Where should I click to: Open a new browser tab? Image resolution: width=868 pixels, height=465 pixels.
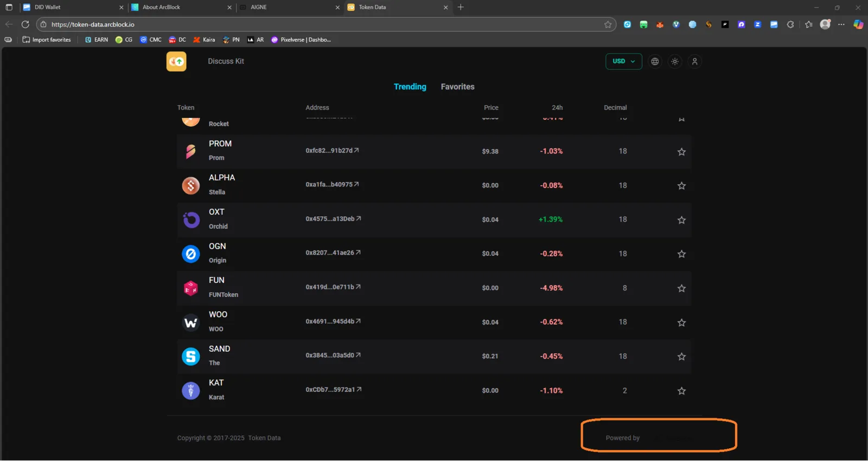tap(461, 7)
